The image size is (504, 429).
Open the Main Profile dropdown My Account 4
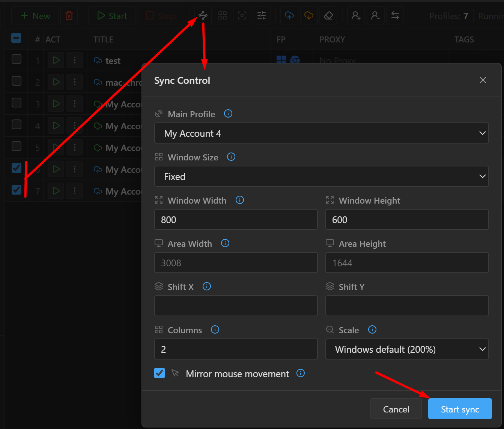pyautogui.click(x=322, y=133)
